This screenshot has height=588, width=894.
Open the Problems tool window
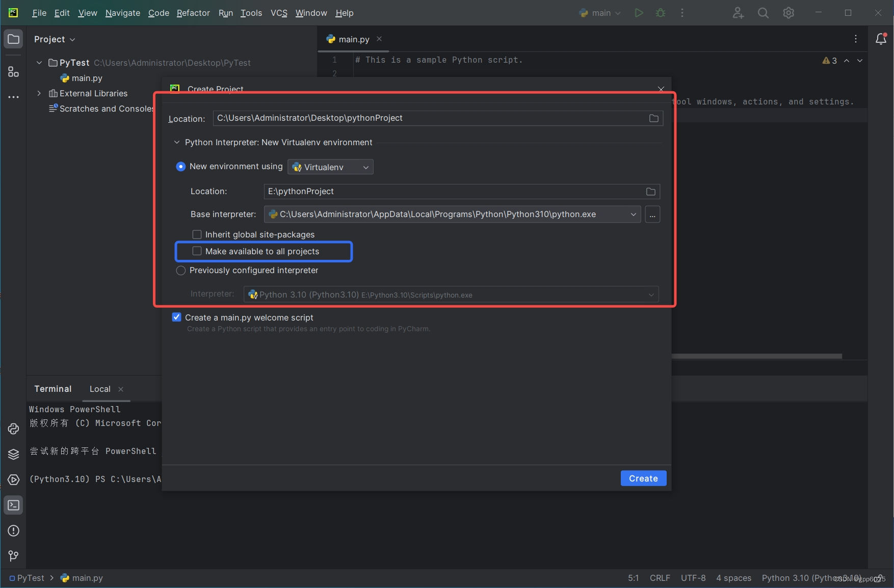(x=13, y=530)
